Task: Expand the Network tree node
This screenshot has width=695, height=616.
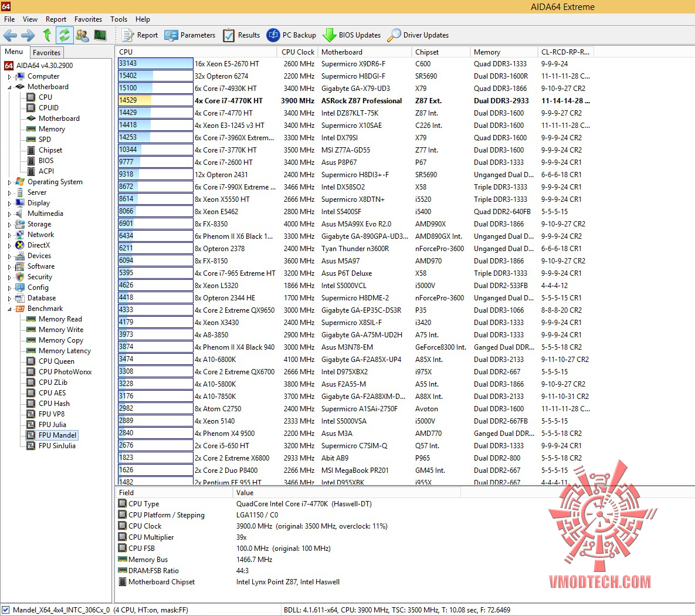Action: [9, 235]
